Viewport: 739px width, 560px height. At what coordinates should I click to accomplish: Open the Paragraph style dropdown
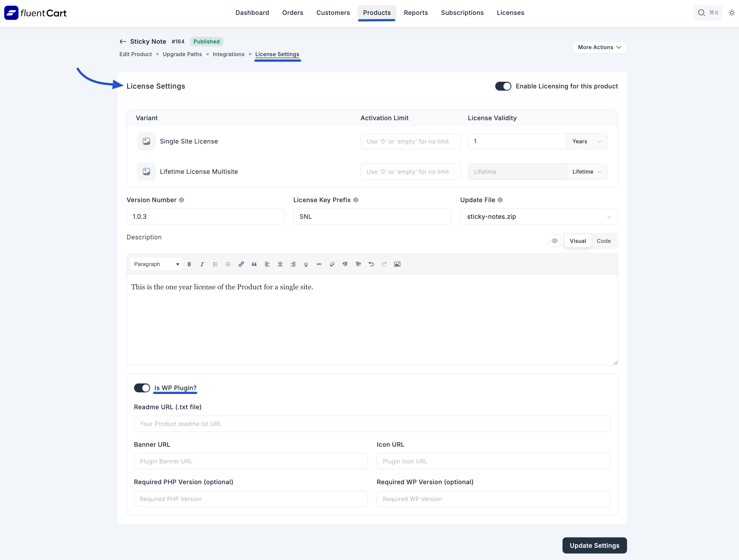point(156,264)
